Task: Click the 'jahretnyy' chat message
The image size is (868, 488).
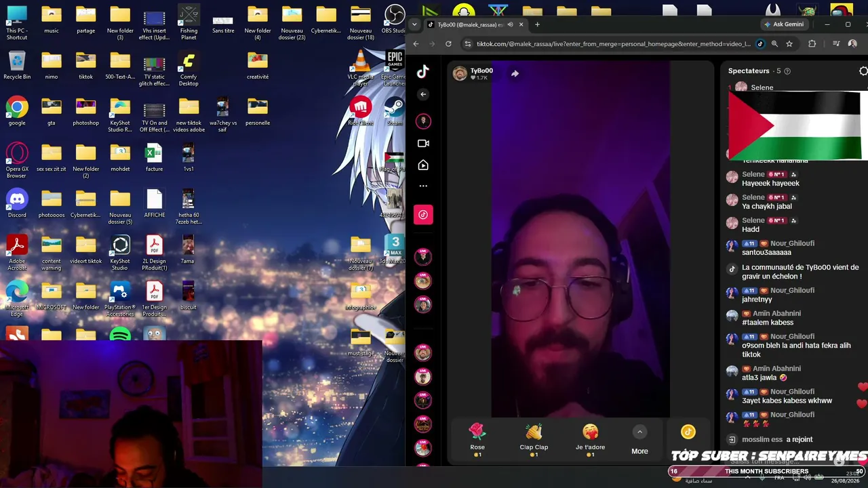Action: (757, 299)
